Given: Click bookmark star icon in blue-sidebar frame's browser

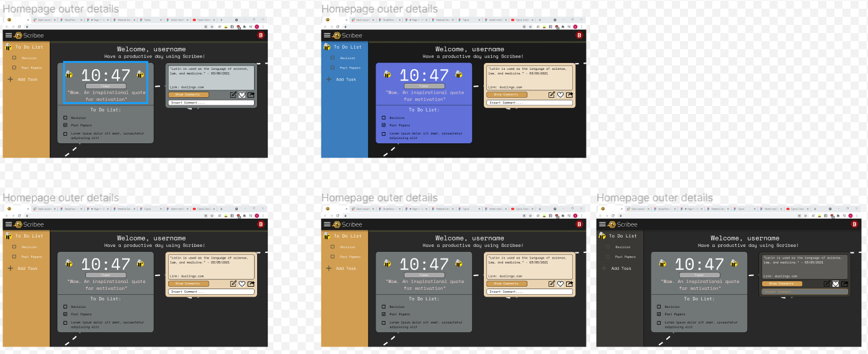Looking at the screenshot, I should click(531, 26).
